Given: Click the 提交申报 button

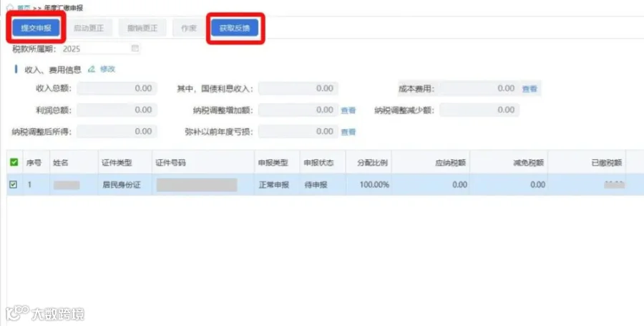Looking at the screenshot, I should (x=36, y=28).
